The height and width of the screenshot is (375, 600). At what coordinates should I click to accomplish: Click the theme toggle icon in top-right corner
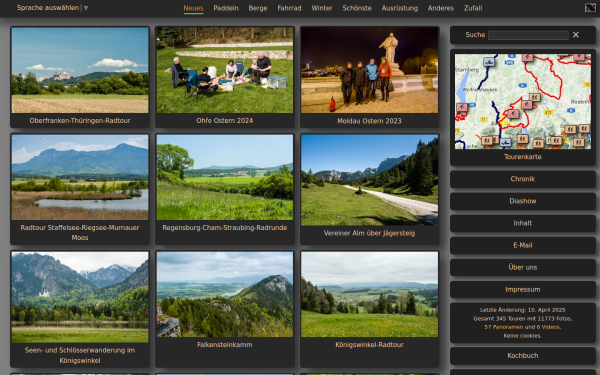click(x=590, y=8)
